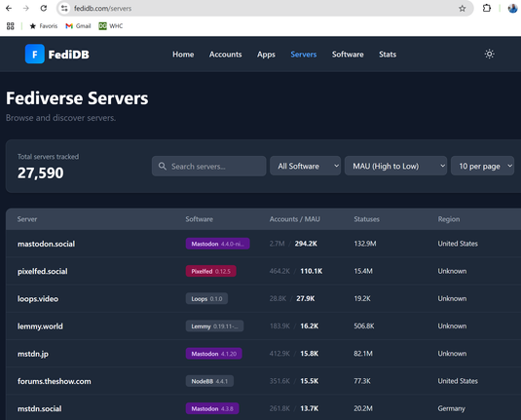Open the Gmail bookmark
521x420 pixels.
[x=78, y=26]
